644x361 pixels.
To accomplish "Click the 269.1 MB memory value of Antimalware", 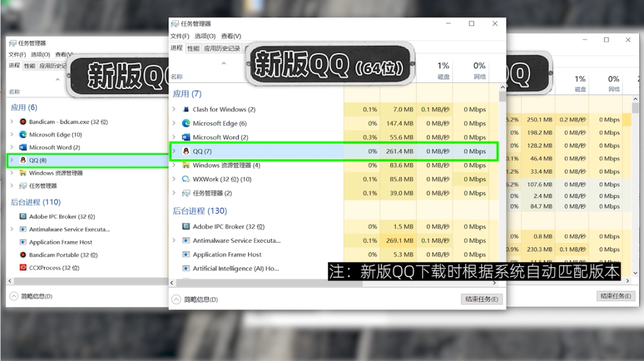I will click(x=399, y=240).
